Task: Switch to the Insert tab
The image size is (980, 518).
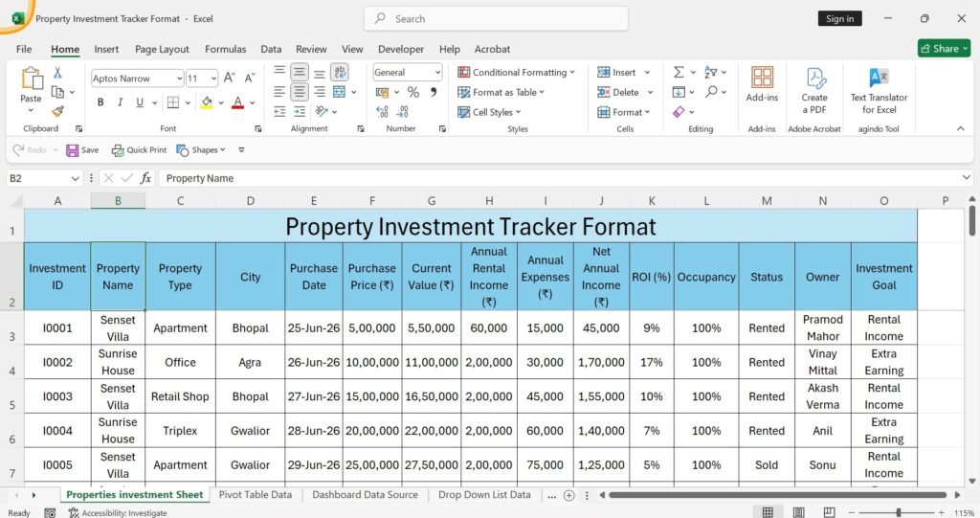Action: tap(106, 49)
